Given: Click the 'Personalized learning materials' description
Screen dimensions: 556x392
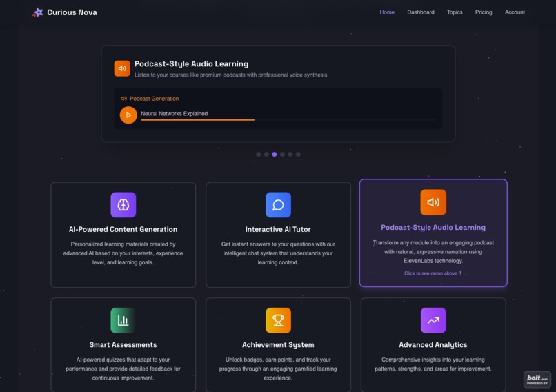Looking at the screenshot, I should (123, 253).
